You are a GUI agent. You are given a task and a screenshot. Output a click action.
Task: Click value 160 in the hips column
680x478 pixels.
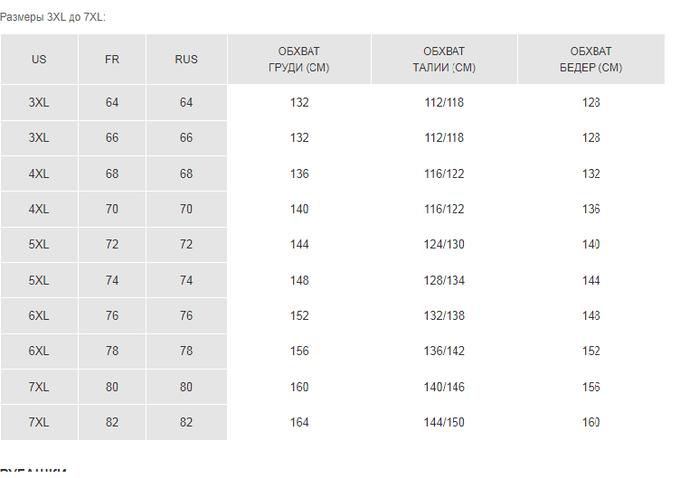591,422
